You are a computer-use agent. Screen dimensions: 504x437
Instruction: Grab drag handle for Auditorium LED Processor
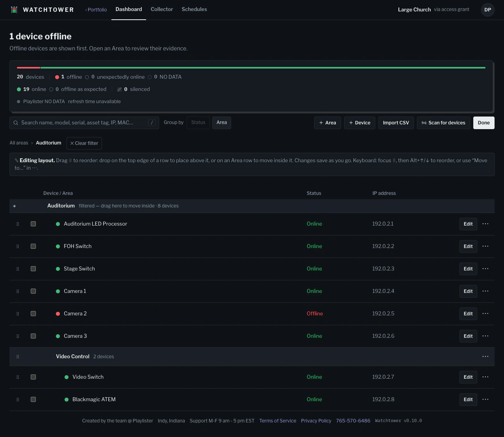(x=18, y=224)
